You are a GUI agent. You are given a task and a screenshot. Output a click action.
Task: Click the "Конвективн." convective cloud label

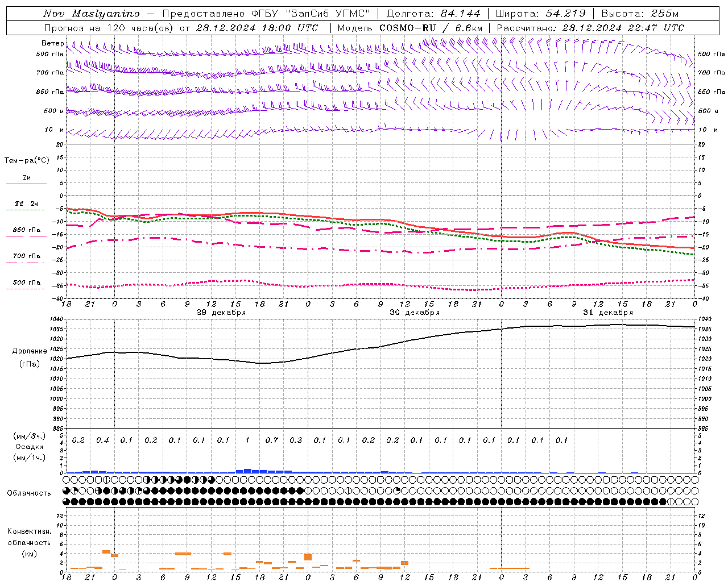29,531
